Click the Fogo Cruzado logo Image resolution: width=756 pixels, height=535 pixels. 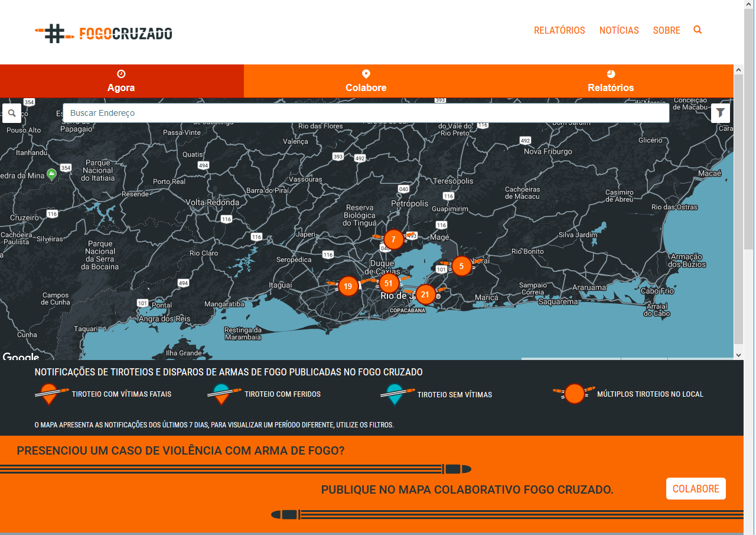(x=104, y=34)
